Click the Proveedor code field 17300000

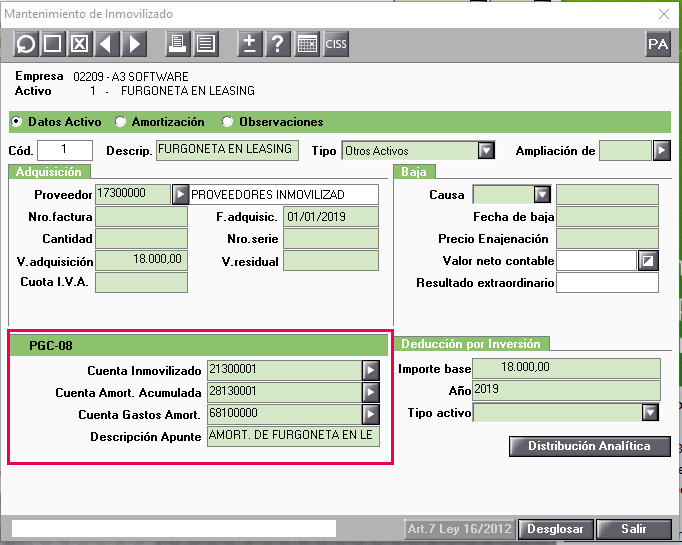coord(133,194)
